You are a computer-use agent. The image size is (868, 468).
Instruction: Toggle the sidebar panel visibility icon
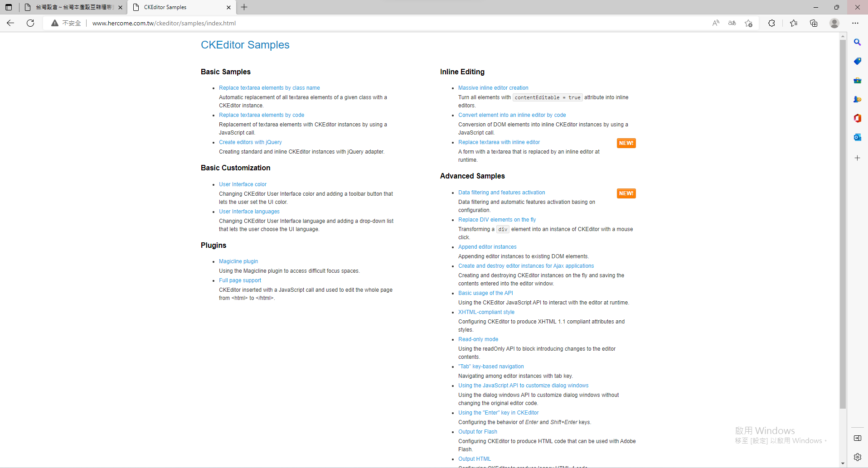coord(857,438)
